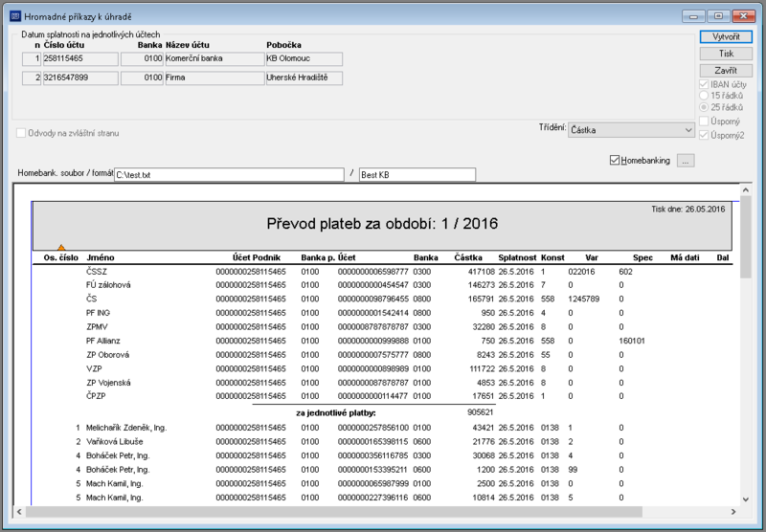The width and height of the screenshot is (766, 532).
Task: Click the spec value 160101
Action: [x=632, y=341]
